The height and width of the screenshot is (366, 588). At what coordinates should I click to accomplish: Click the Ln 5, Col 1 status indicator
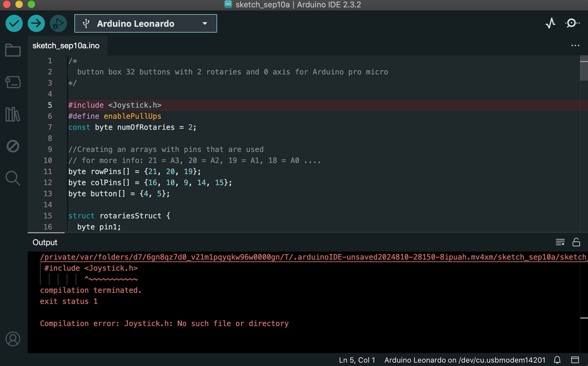pos(357,360)
